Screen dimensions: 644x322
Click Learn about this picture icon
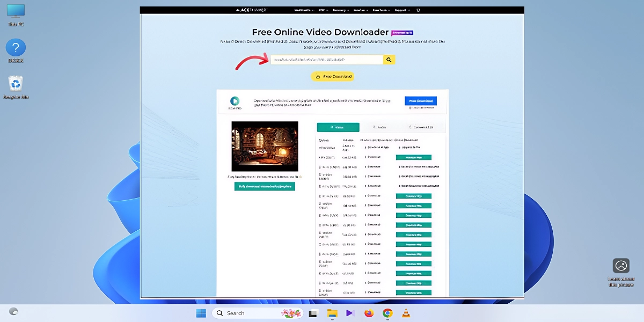click(x=621, y=273)
